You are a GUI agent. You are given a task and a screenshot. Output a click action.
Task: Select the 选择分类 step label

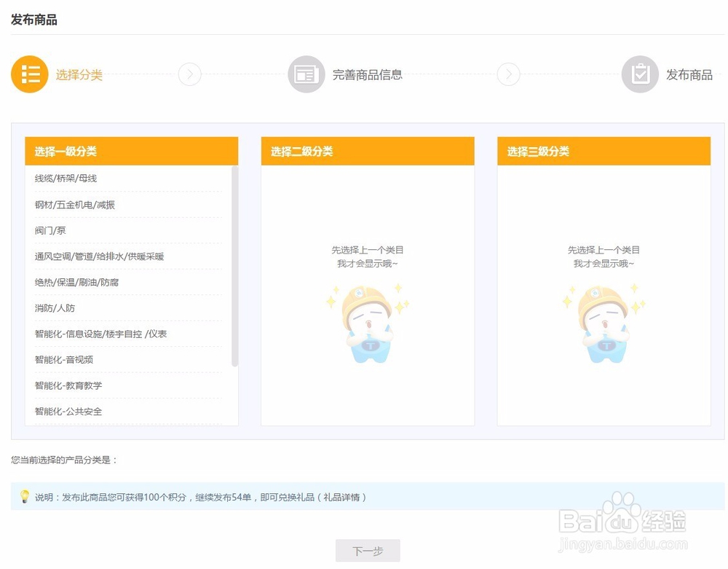79,75
